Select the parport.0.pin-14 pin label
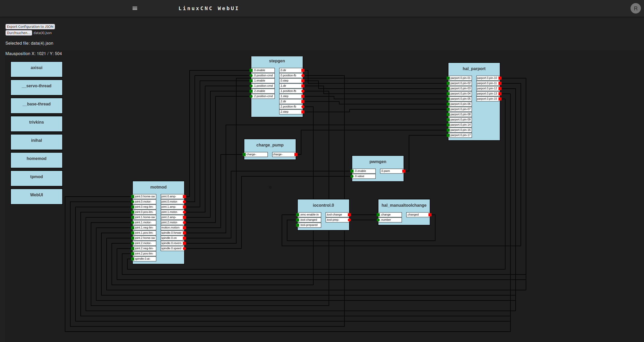Screen dimensions: 644x342 461,125
